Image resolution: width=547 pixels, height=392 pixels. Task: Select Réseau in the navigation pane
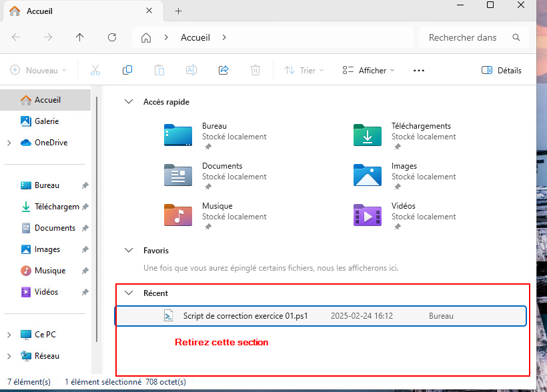[x=47, y=356]
